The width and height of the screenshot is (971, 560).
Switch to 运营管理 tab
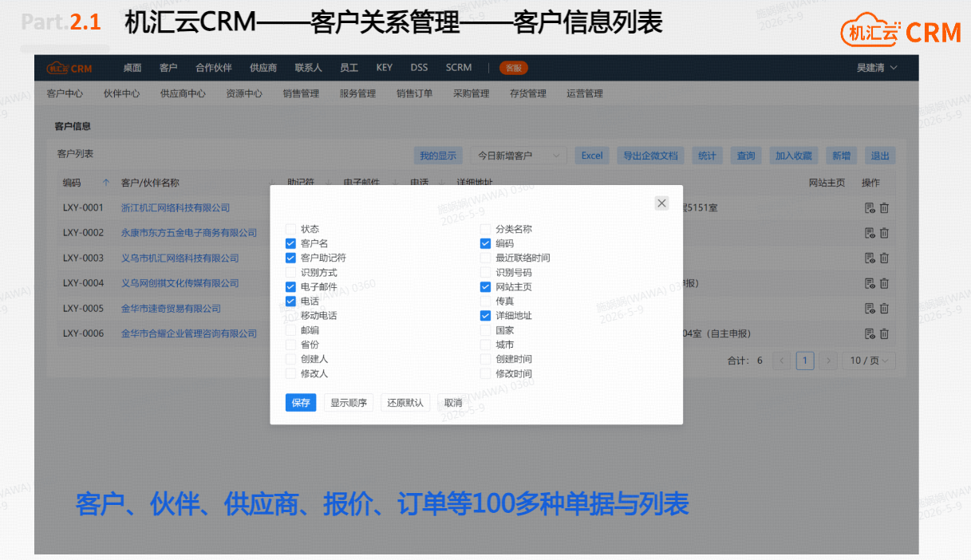(585, 93)
